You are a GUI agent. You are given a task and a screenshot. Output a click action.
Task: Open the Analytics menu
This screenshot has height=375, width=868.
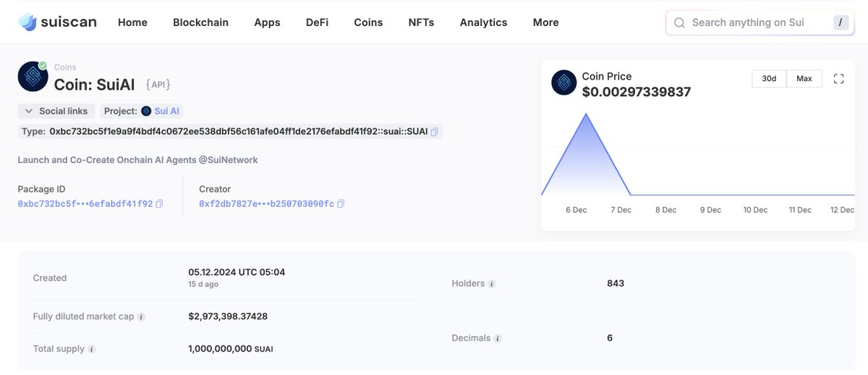point(483,22)
